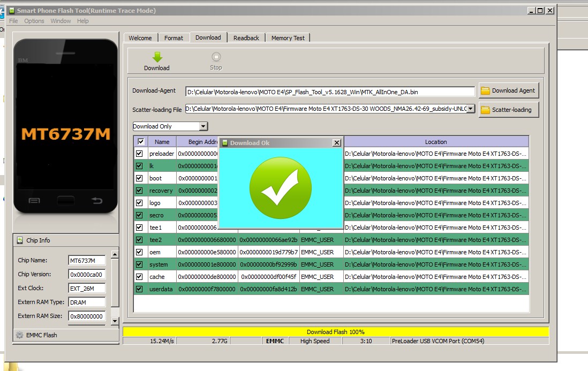Click the EMMC Flash gear icon
The height and width of the screenshot is (371, 588).
tap(19, 335)
